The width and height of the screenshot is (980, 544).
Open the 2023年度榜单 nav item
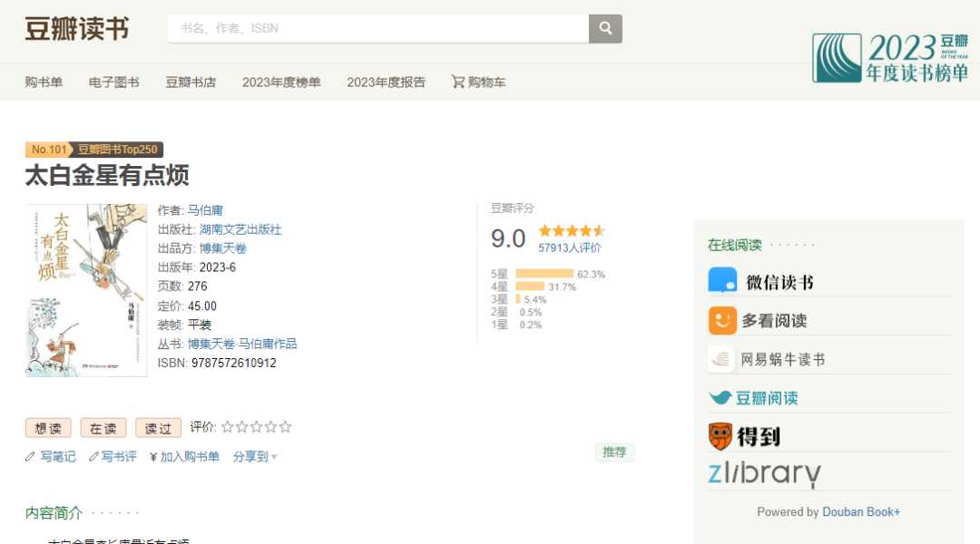point(281,82)
